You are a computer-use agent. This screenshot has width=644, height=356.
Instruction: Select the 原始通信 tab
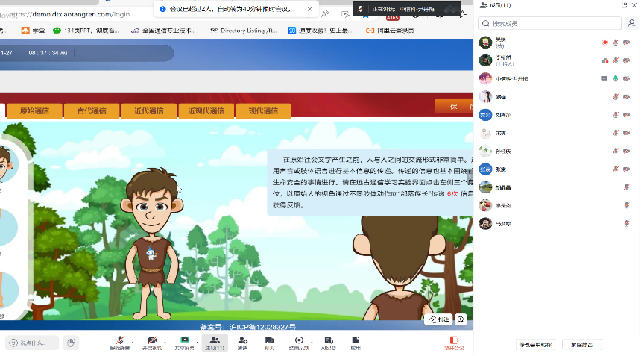(34, 110)
